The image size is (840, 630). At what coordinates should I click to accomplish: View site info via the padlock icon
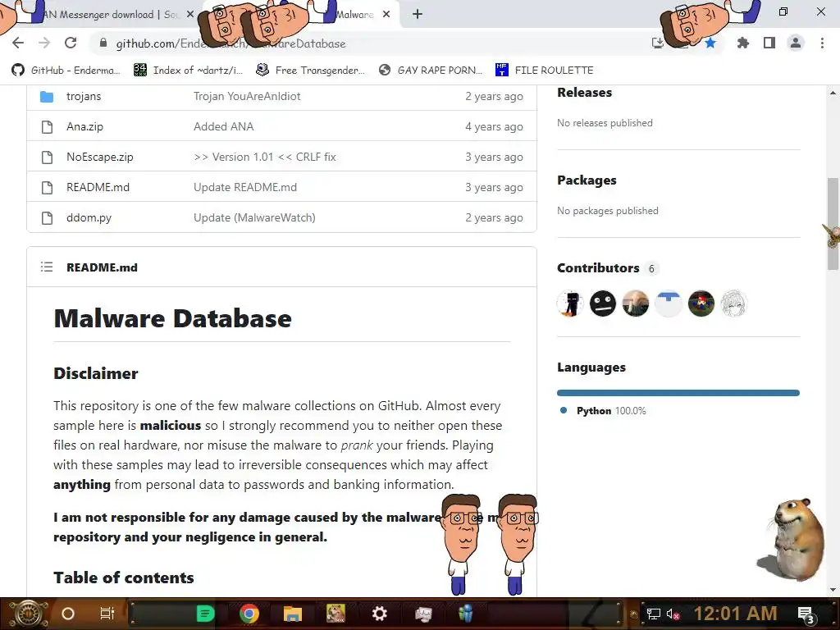(x=103, y=43)
